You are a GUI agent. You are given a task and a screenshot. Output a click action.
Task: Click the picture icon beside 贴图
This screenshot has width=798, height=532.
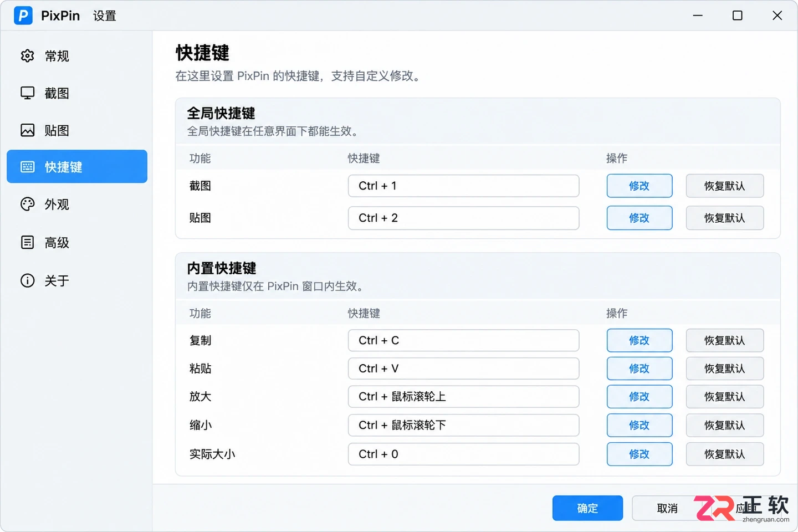click(27, 130)
